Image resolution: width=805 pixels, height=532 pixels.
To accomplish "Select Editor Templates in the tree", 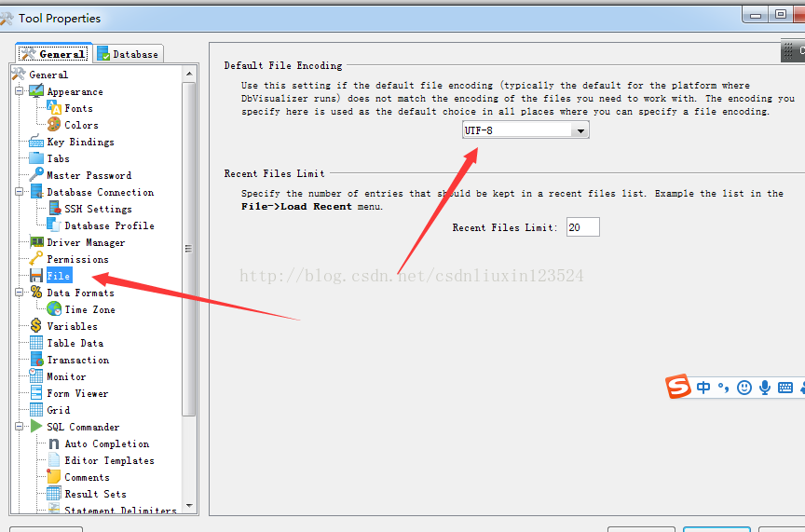I will (109, 460).
